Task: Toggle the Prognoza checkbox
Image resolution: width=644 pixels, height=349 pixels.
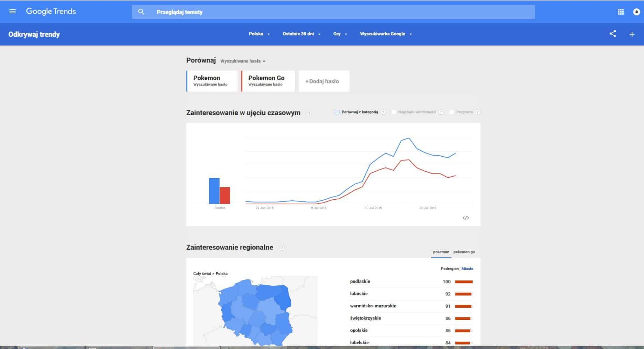Action: click(x=452, y=112)
